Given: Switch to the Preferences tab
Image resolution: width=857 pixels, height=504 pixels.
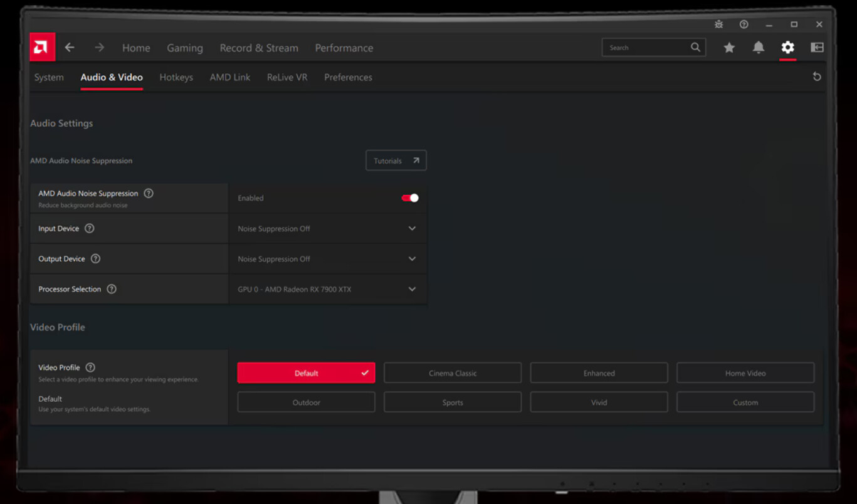Looking at the screenshot, I should click(348, 77).
